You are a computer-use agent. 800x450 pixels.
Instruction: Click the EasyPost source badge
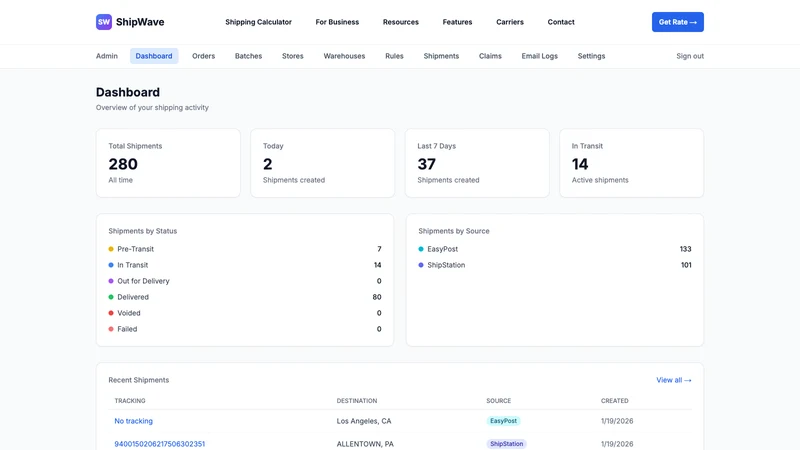(x=503, y=421)
